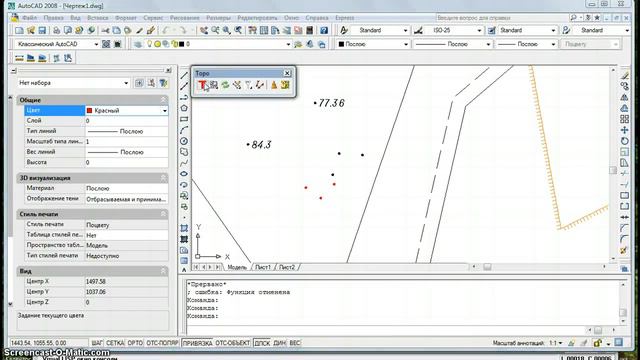
Task: Click the Quick Select icon in Properties palette
Action: [163, 83]
